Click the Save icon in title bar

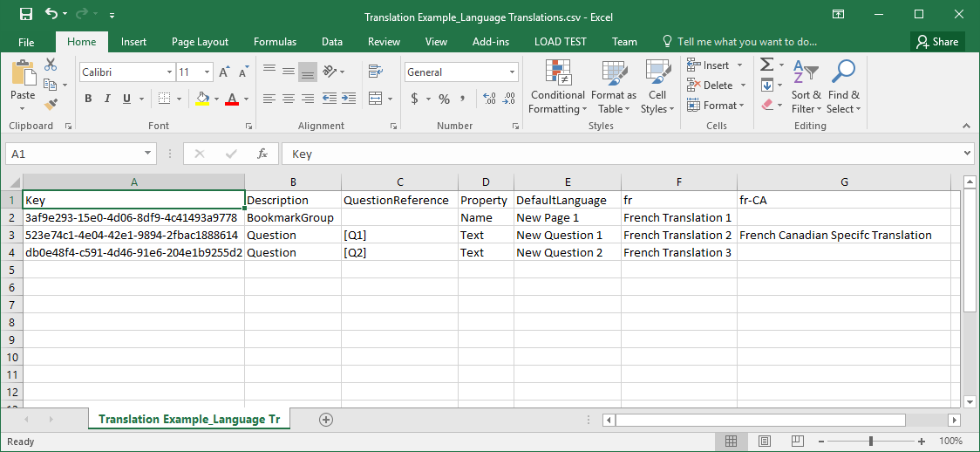coord(25,14)
